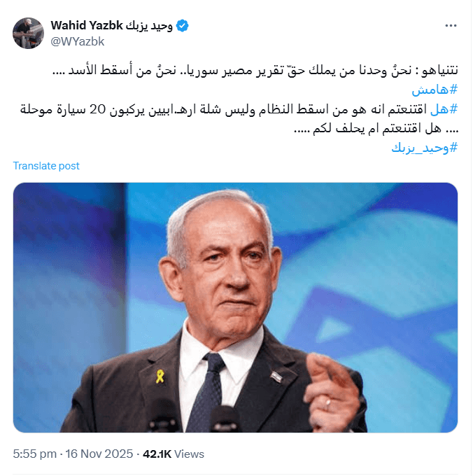Click the 5:55 pm timestamp
Image resolution: width=473 pixels, height=476 pixels.
point(34,454)
